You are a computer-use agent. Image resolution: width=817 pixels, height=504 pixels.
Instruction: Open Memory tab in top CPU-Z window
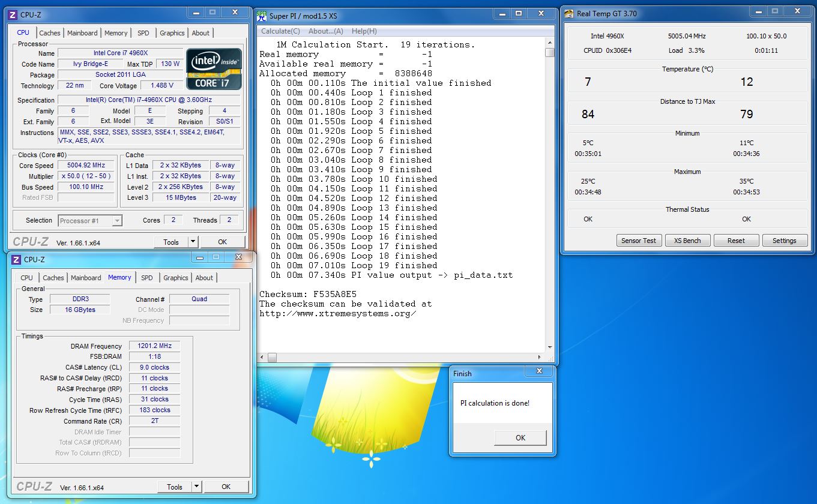click(116, 33)
